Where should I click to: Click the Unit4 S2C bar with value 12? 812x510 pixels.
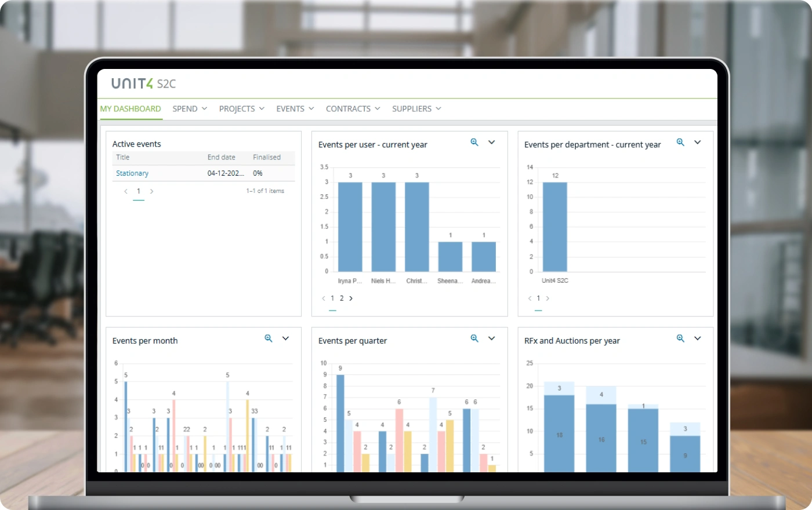click(555, 227)
